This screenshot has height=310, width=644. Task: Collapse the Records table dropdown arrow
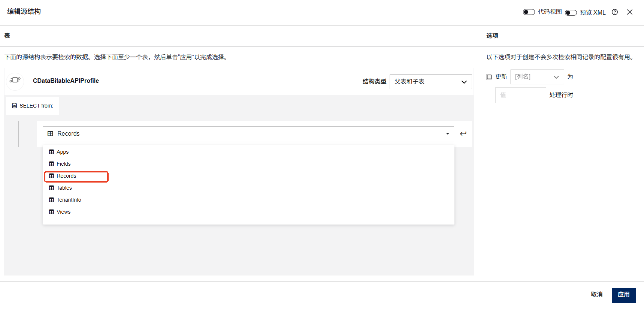coord(447,134)
